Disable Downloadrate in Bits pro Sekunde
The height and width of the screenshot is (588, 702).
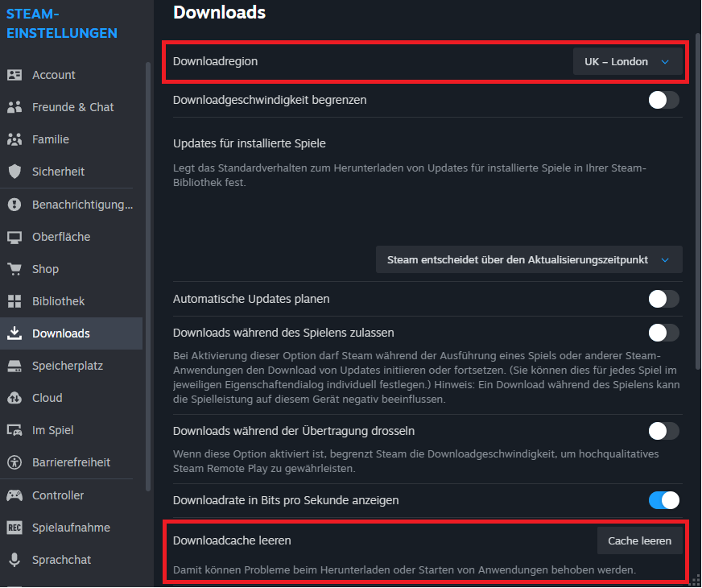tap(663, 500)
